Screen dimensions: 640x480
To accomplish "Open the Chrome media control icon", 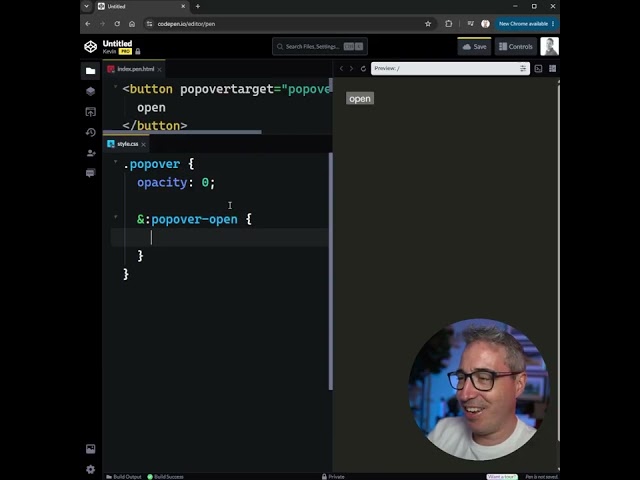I will [x=471, y=24].
